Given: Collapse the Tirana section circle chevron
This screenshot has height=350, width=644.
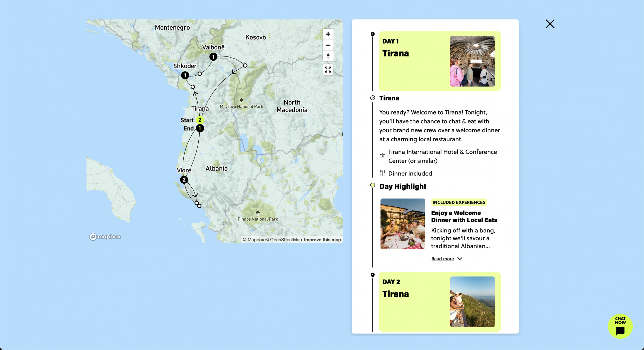Looking at the screenshot, I should tap(372, 98).
